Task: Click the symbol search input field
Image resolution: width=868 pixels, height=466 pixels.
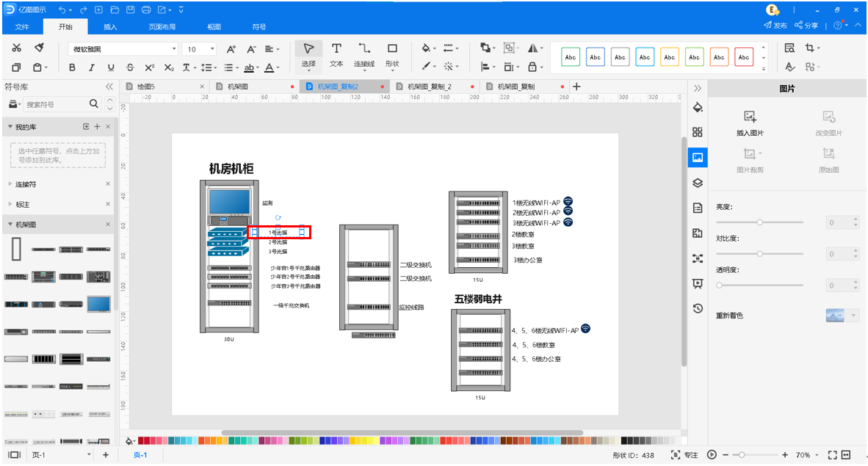Action: tap(55, 104)
